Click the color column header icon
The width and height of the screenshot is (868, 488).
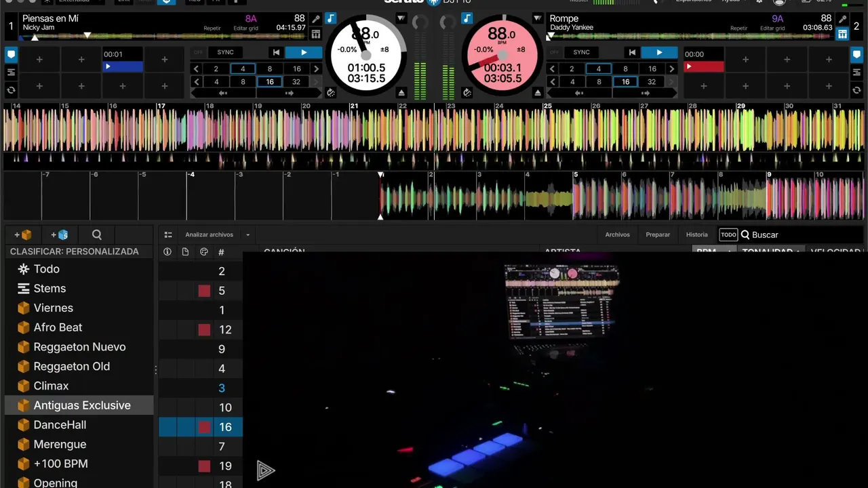204,252
